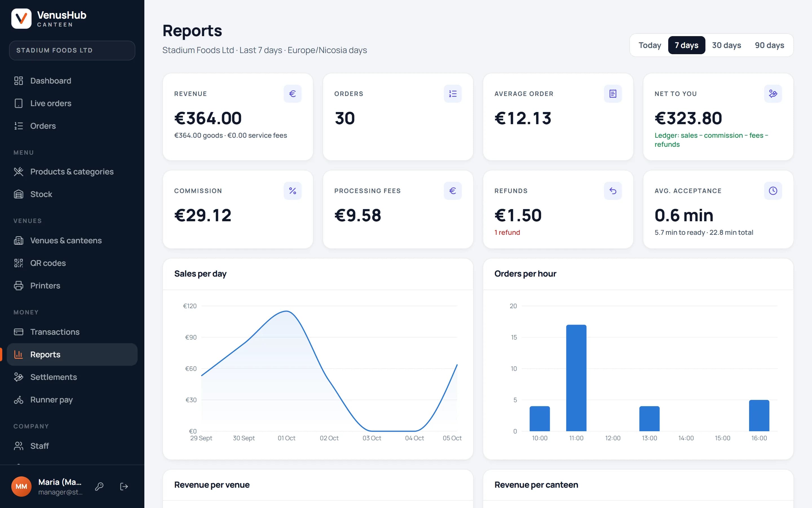Click the Stock icon in sidebar
The height and width of the screenshot is (508, 812).
pos(18,194)
